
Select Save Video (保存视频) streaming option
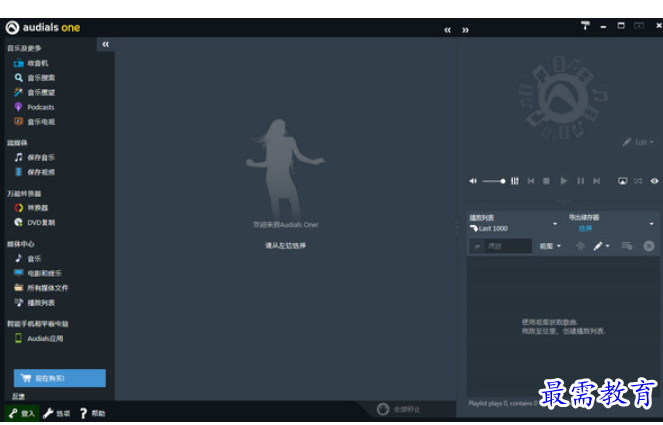click(34, 172)
